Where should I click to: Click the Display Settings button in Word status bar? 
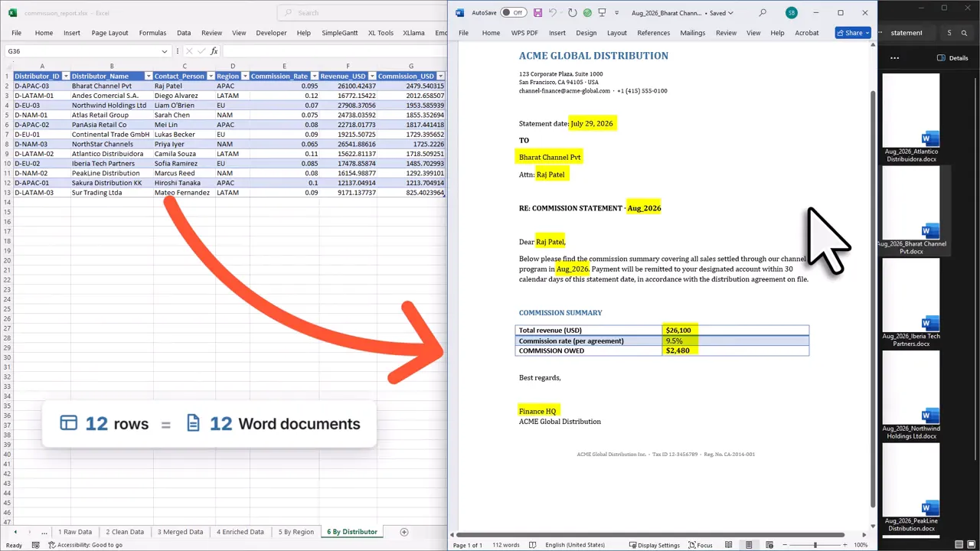(655, 545)
